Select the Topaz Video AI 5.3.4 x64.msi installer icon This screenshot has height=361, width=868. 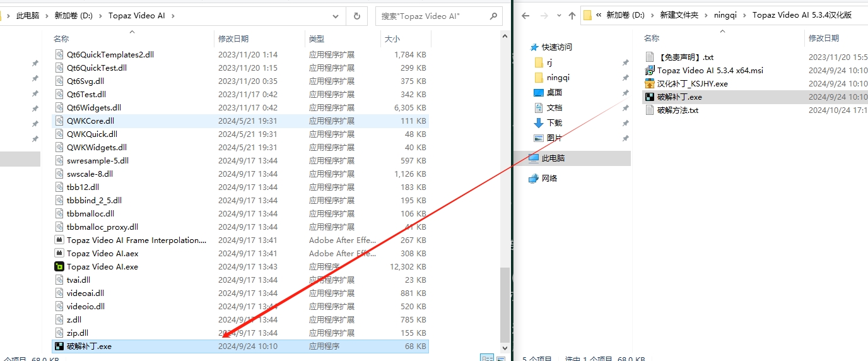tap(650, 70)
